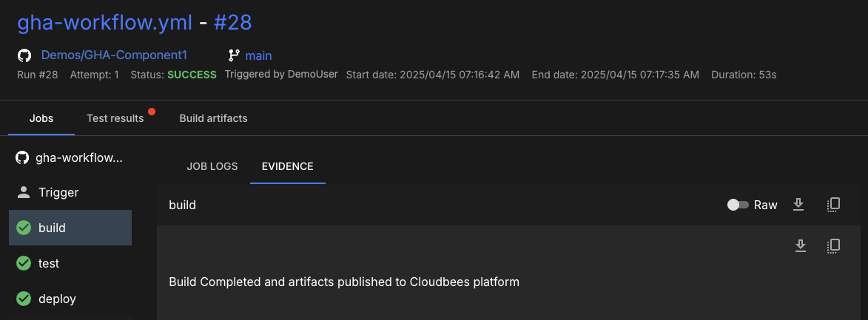Click the person icon for Trigger
This screenshot has height=320, width=868.
coord(24,193)
